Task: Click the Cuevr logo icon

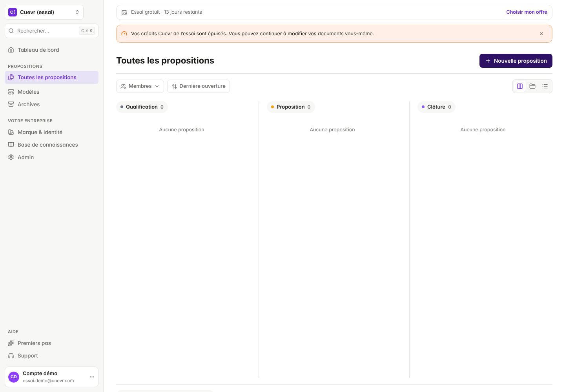Action: [x=13, y=12]
